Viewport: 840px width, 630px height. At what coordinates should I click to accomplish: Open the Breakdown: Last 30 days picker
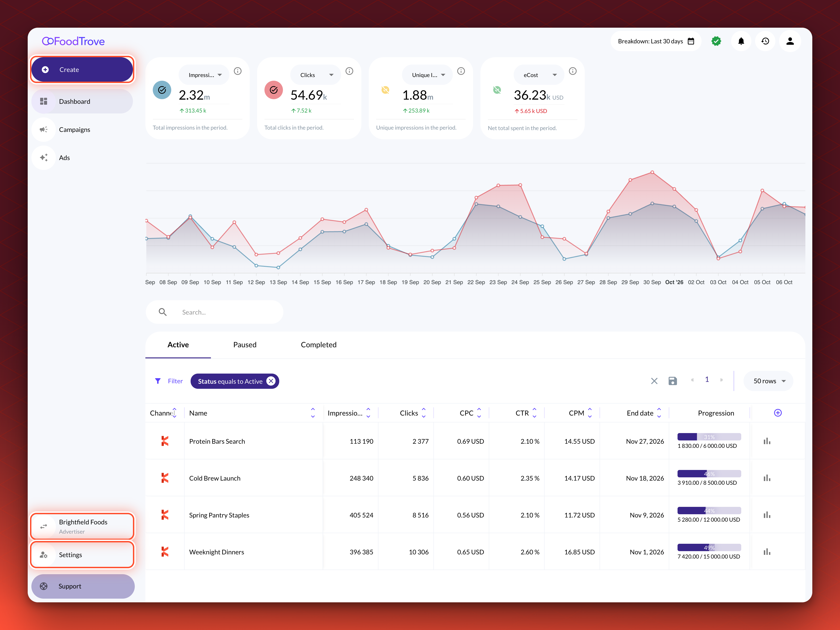655,41
